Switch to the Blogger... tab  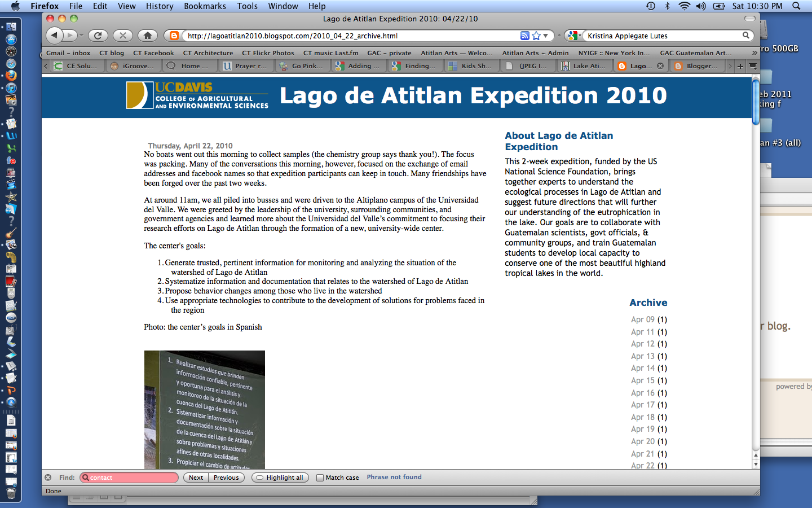click(x=698, y=66)
